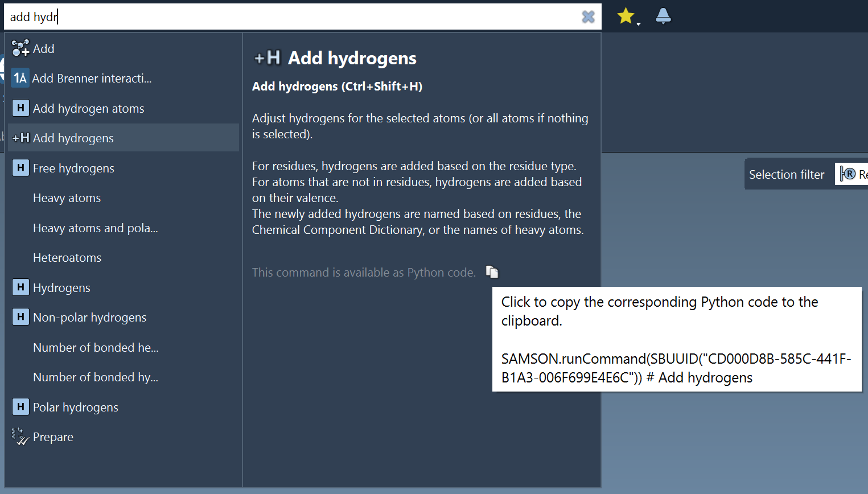Click the H icon beside Non-polar hydrogens
Viewport: 868px width, 494px height.
[20, 317]
